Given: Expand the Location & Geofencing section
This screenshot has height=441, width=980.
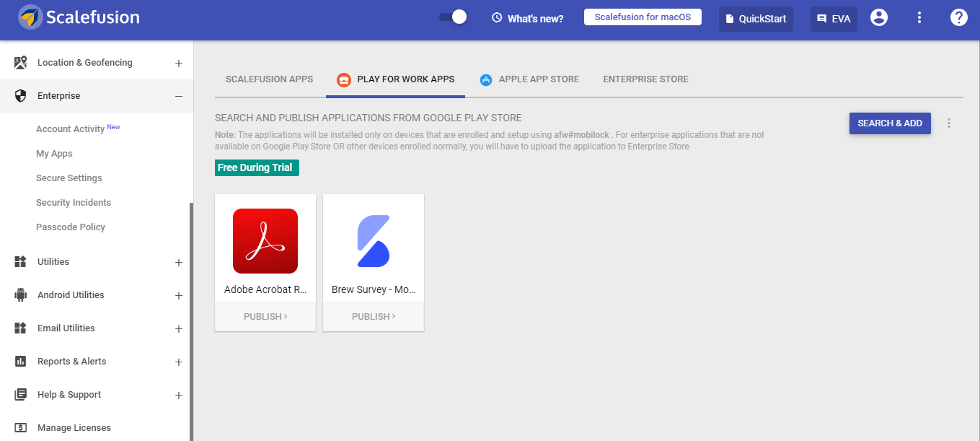Looking at the screenshot, I should (x=179, y=64).
